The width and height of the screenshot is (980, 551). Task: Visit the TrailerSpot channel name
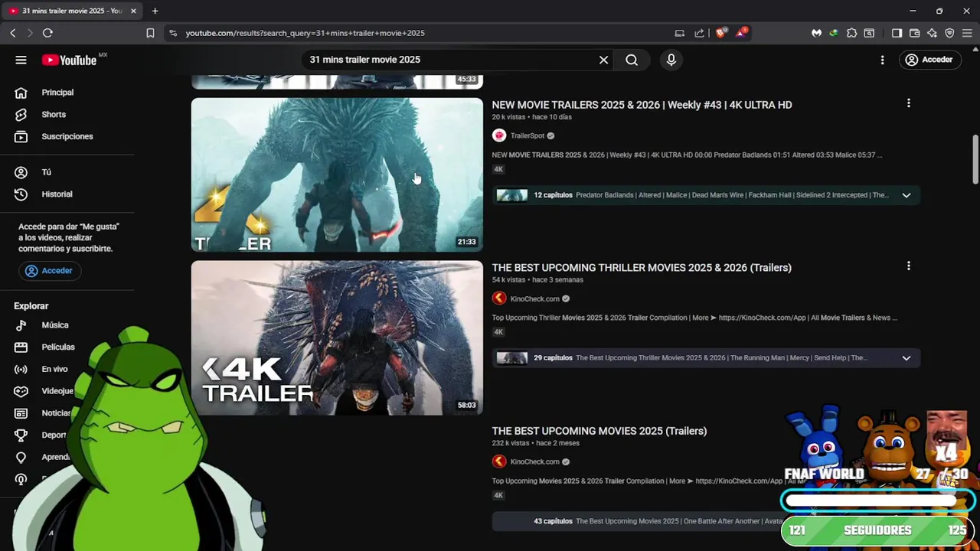click(x=528, y=135)
